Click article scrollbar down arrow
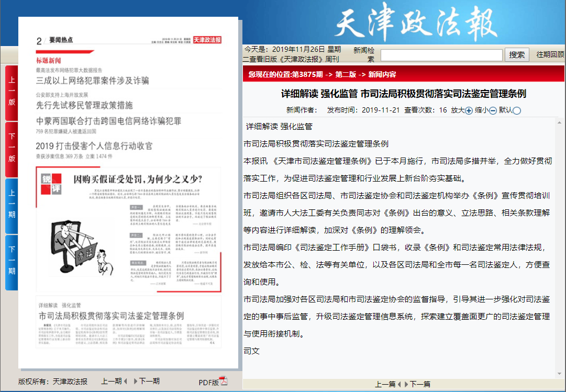Viewport: 566px width, 392px height. (560, 374)
